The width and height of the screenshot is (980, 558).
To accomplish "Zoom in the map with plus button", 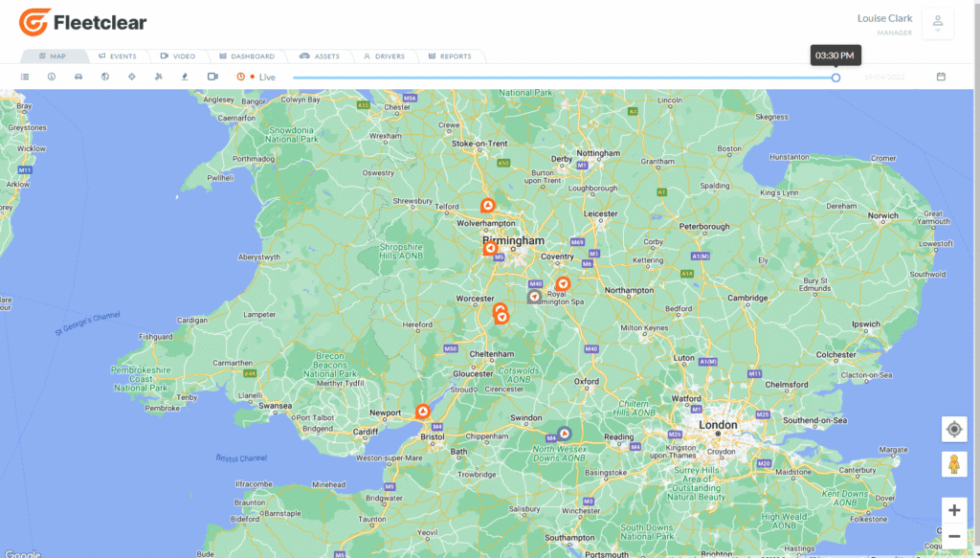I will pyautogui.click(x=954, y=510).
